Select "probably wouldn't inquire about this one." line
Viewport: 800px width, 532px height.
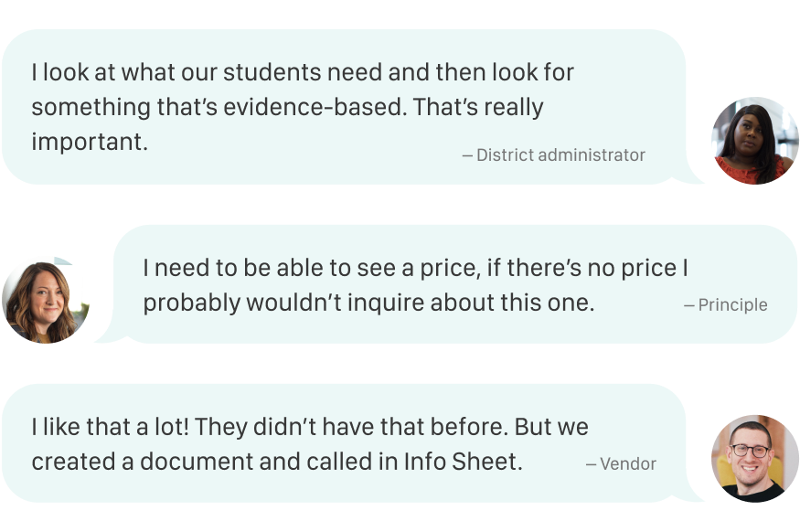368,303
